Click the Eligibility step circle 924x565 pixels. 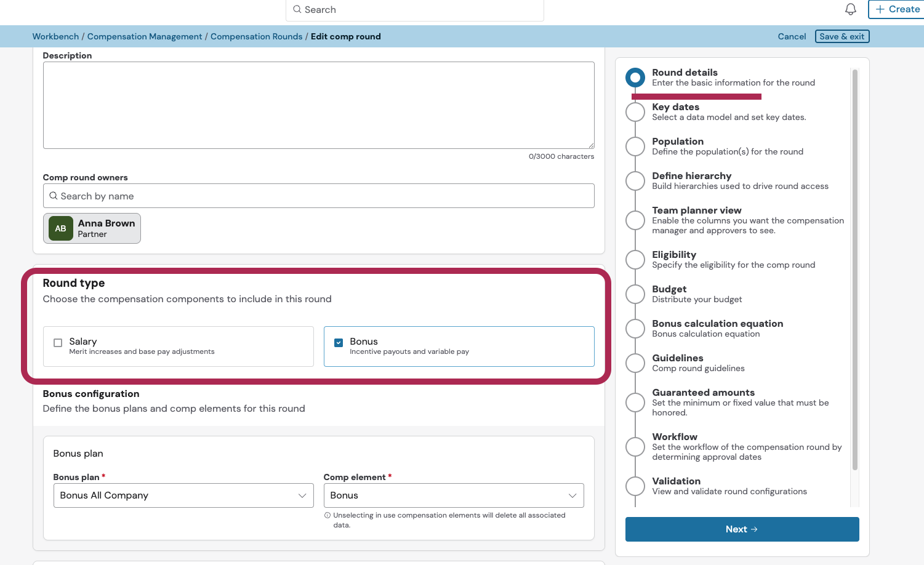point(635,260)
